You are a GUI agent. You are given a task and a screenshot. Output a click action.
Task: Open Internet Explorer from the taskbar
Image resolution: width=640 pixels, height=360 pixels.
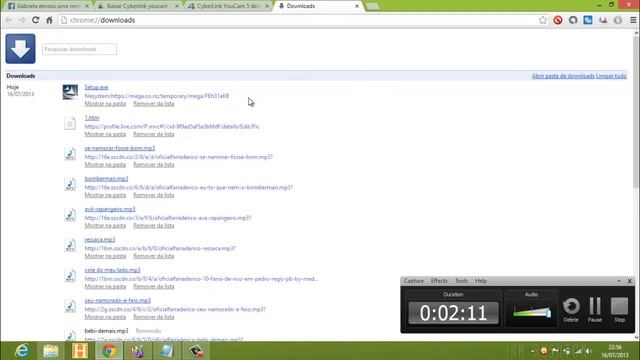(x=22, y=351)
